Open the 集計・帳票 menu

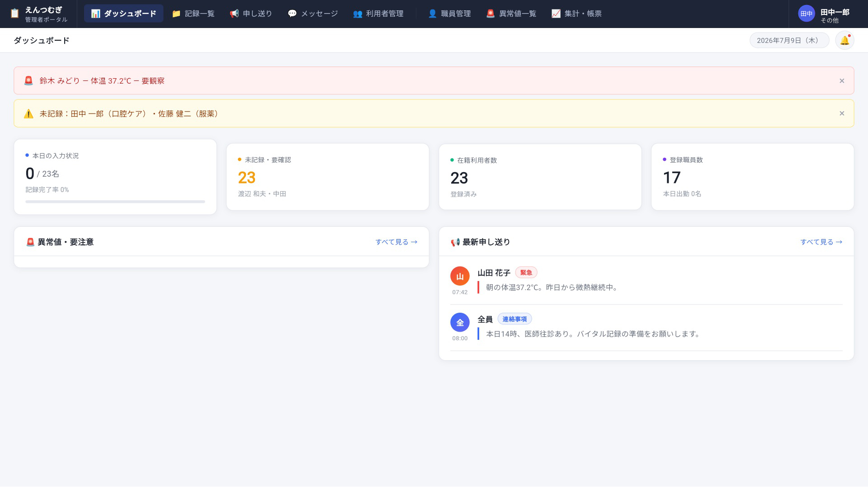click(x=576, y=14)
